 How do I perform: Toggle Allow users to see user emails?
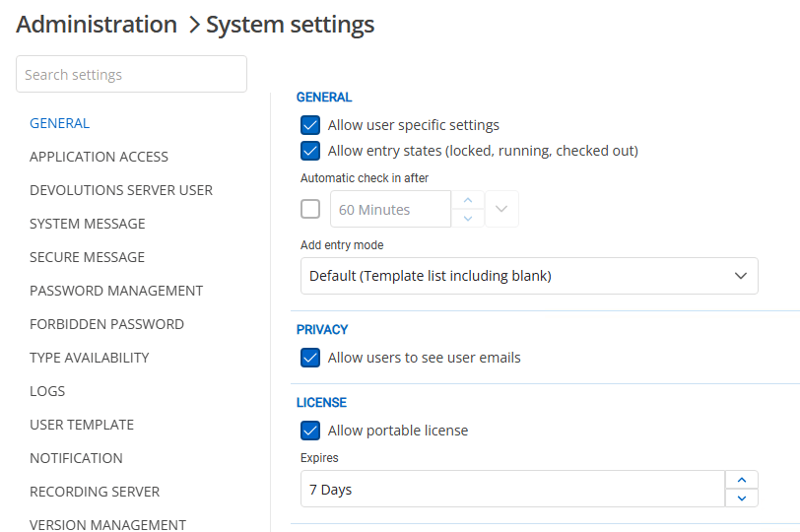pos(310,358)
